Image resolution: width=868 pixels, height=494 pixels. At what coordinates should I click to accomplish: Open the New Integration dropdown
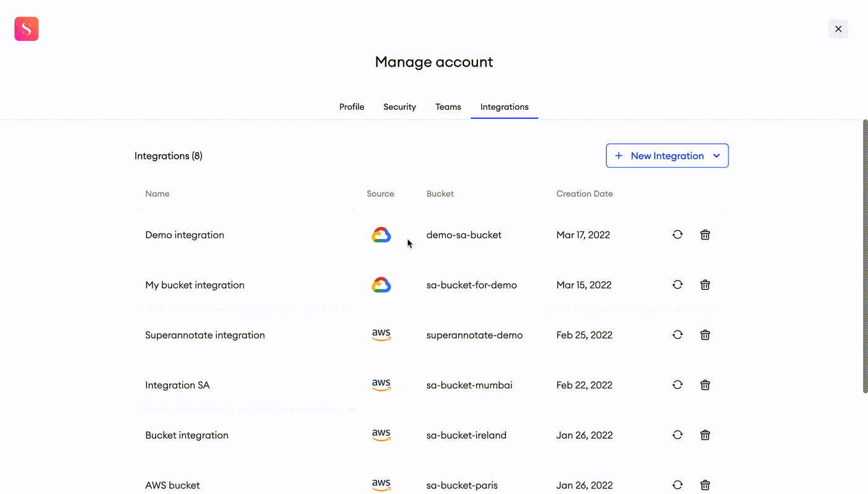[x=667, y=156]
